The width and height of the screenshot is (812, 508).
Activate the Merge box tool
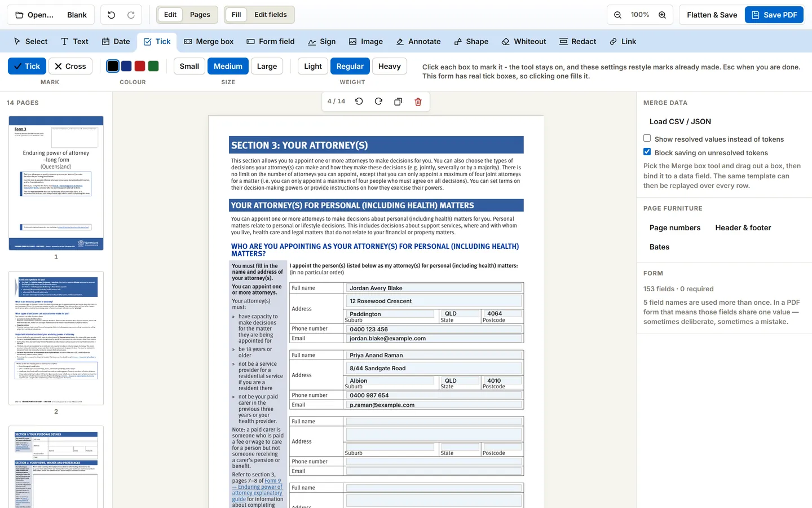point(209,41)
